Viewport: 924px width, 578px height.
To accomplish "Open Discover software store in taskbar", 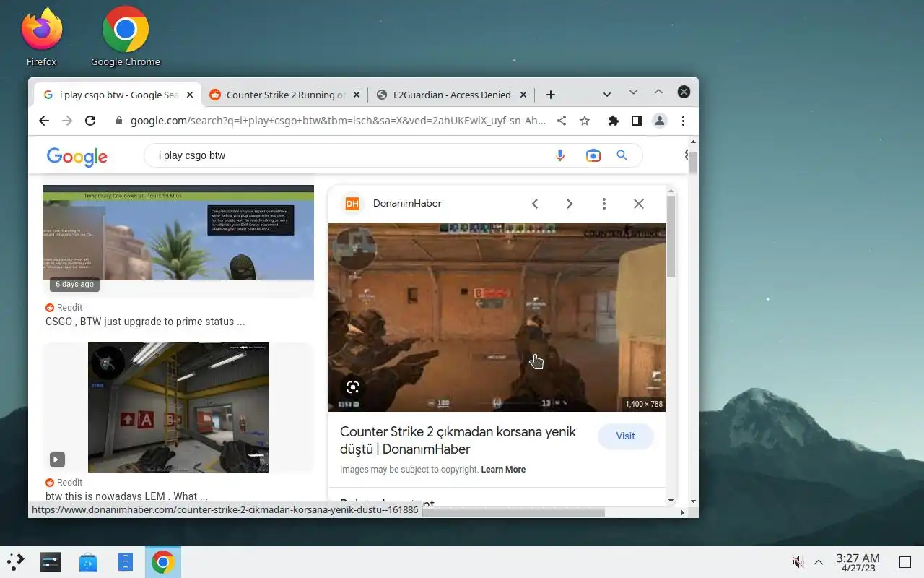I will point(88,561).
